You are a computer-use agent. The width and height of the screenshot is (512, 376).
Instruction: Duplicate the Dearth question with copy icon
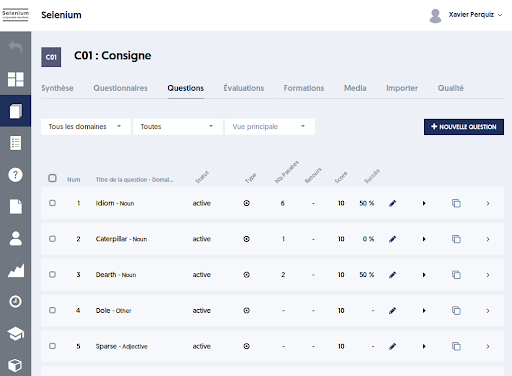(x=456, y=275)
